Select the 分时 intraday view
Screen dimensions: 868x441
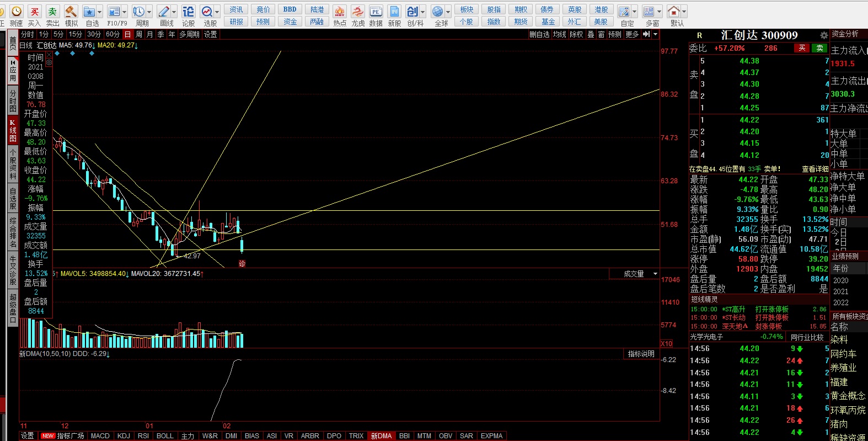(28, 34)
